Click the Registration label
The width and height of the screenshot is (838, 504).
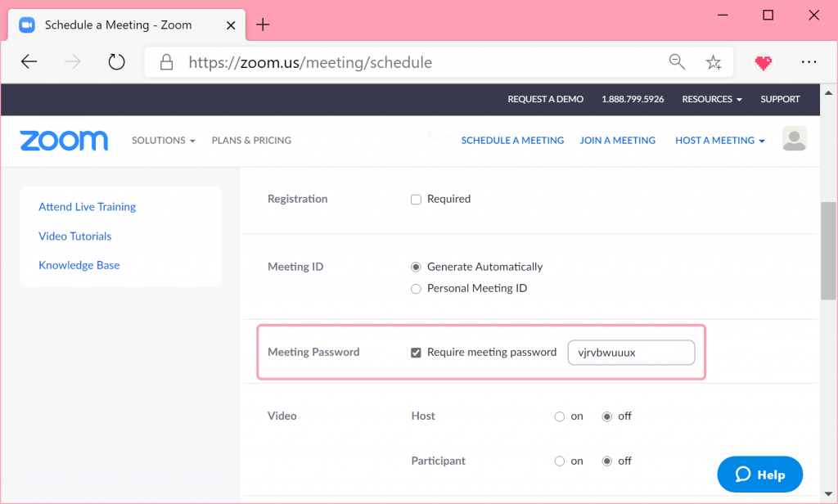[x=298, y=199]
